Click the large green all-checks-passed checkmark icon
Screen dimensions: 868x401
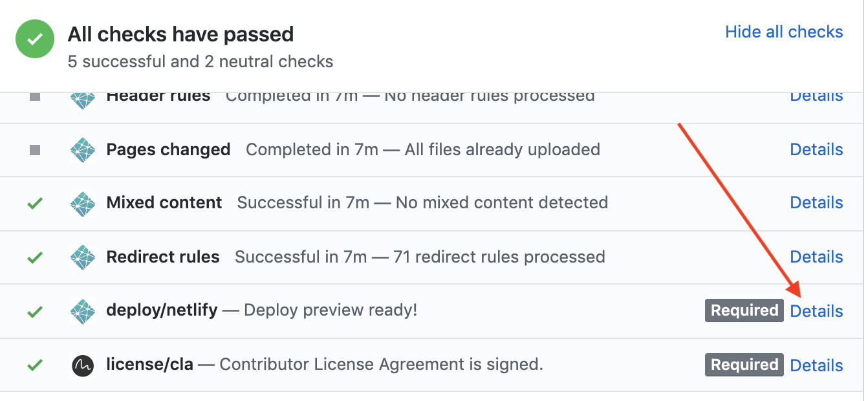click(36, 39)
